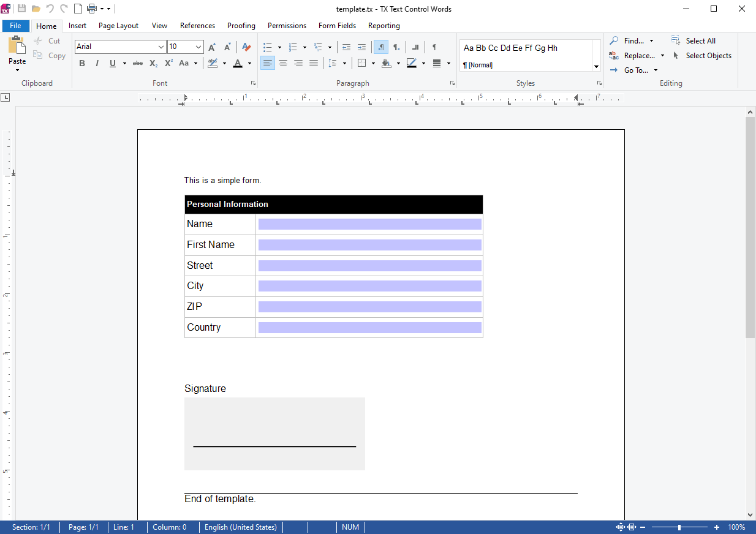This screenshot has height=534, width=756.
Task: Click the increase indent icon
Action: point(361,47)
